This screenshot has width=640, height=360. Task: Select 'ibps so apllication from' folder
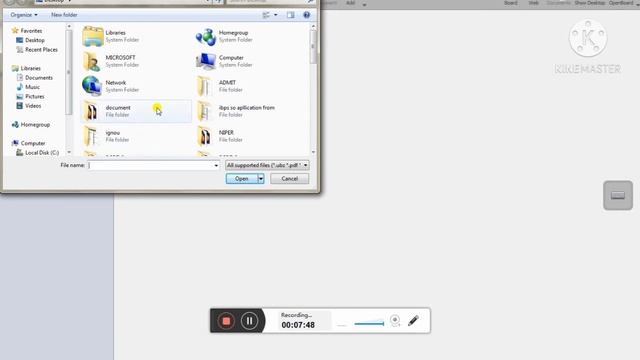point(237,111)
